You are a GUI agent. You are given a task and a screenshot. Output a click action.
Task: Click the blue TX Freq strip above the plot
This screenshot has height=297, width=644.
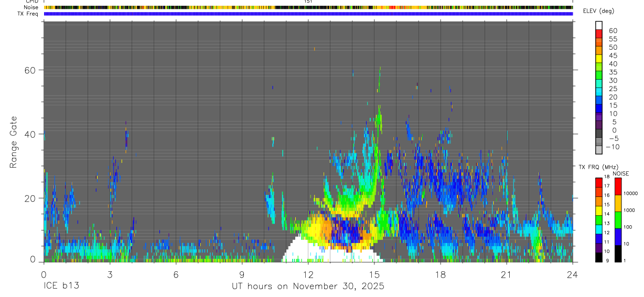308,14
